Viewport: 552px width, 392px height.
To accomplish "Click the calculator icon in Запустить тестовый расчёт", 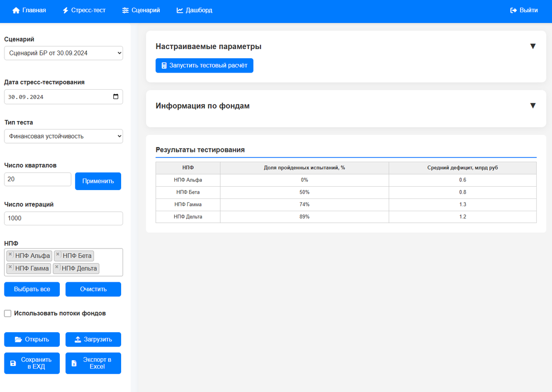I will coord(164,66).
